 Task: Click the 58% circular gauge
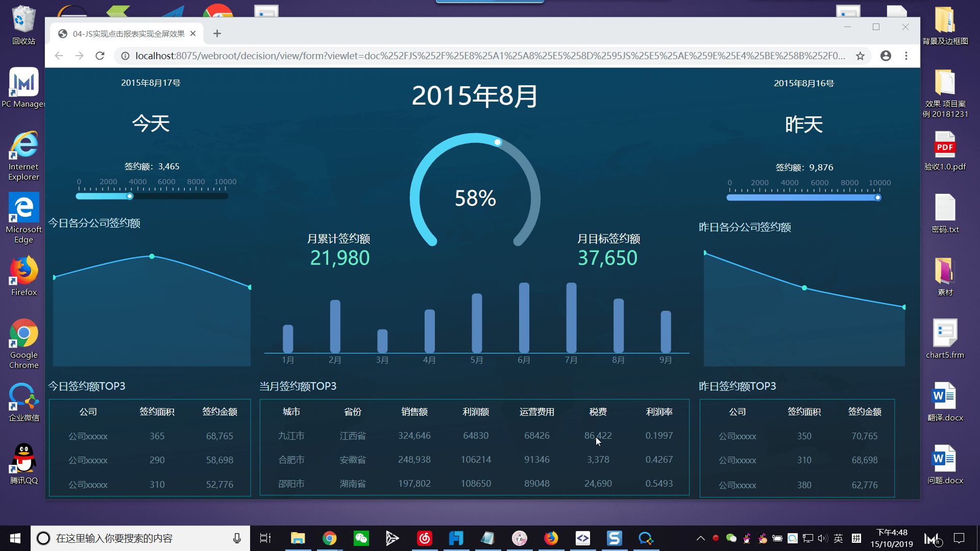pyautogui.click(x=475, y=197)
